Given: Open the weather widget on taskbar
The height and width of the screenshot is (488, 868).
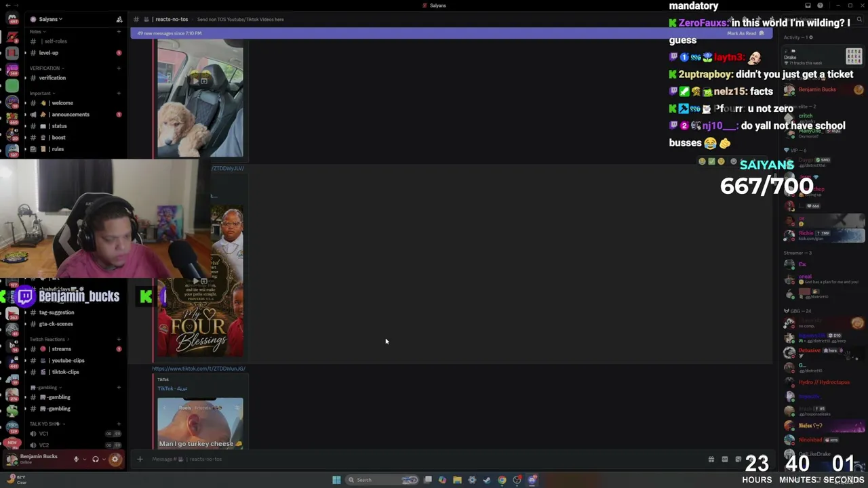Looking at the screenshot, I should (18, 480).
